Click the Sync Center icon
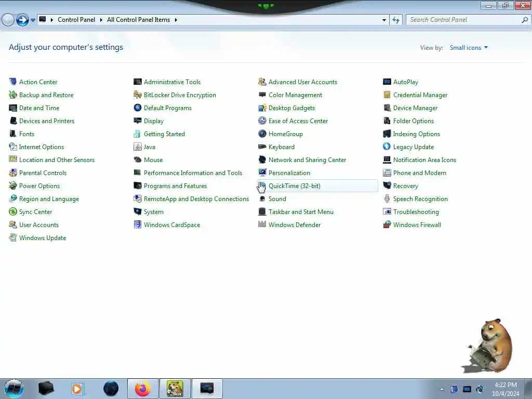 [13, 212]
